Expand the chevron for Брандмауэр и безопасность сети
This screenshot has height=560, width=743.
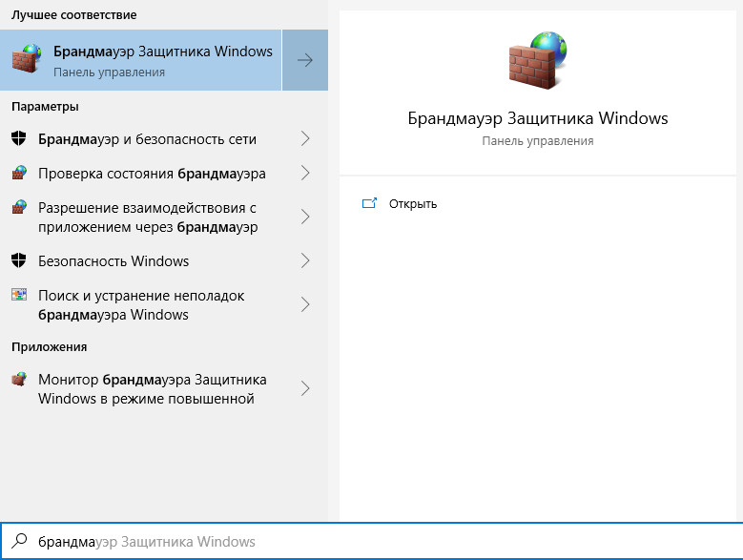305,139
